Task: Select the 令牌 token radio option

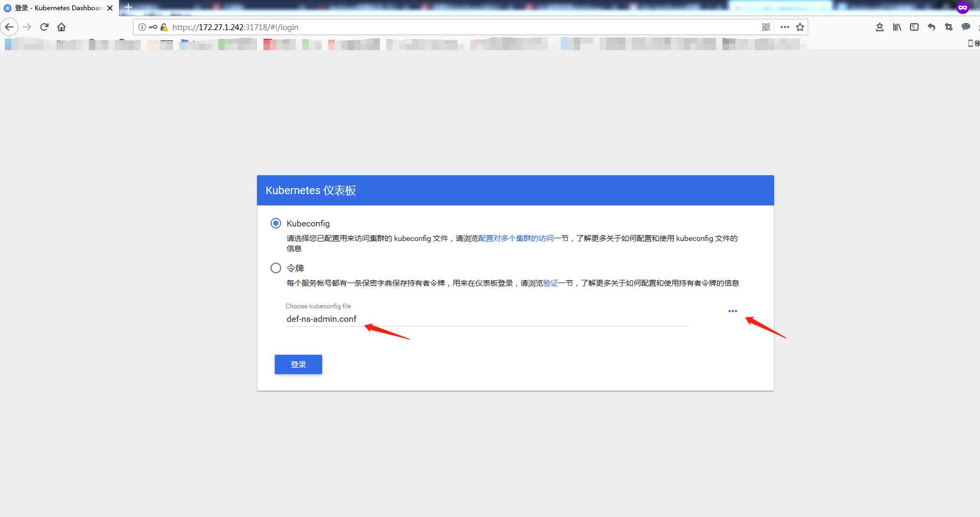Action: pyautogui.click(x=276, y=268)
